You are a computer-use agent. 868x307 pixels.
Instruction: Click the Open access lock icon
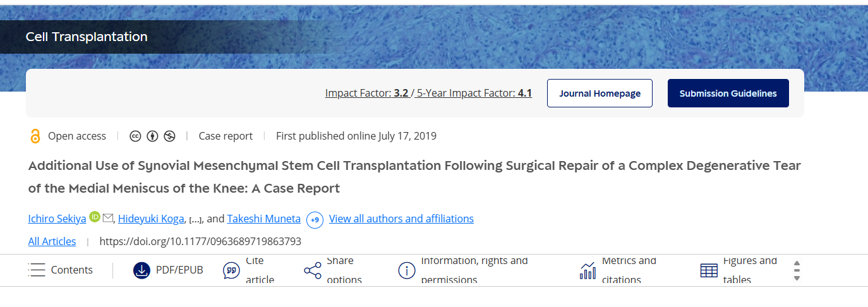point(35,136)
